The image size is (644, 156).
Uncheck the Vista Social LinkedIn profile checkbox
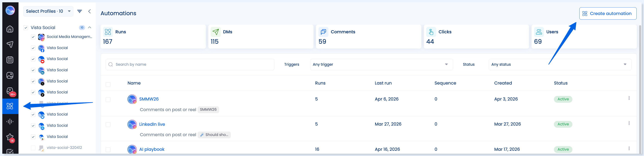(33, 70)
